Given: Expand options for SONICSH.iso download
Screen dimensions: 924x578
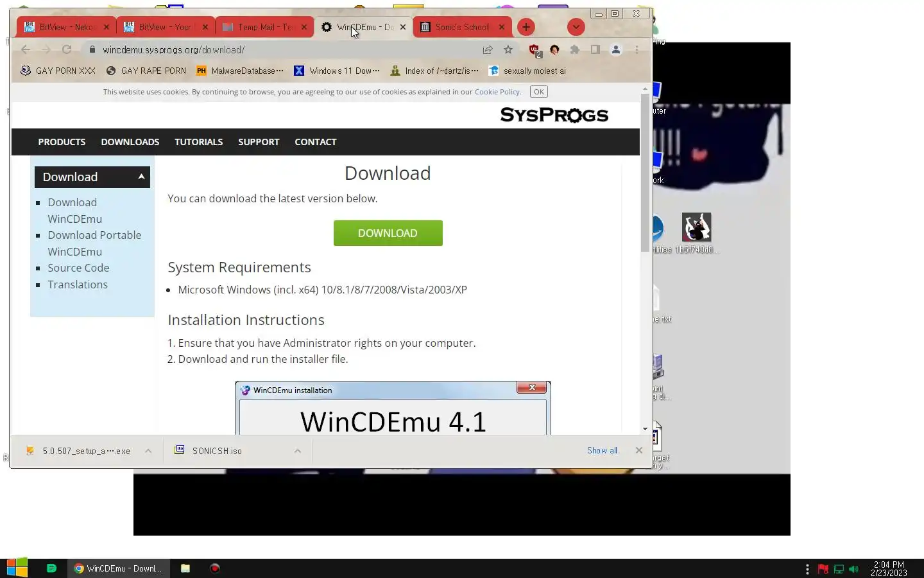Looking at the screenshot, I should [298, 451].
